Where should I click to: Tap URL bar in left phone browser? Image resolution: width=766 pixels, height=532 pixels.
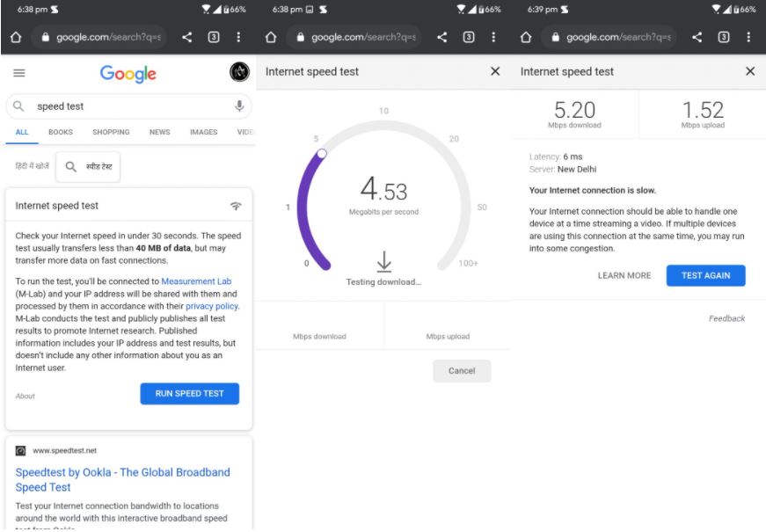pyautogui.click(x=99, y=37)
